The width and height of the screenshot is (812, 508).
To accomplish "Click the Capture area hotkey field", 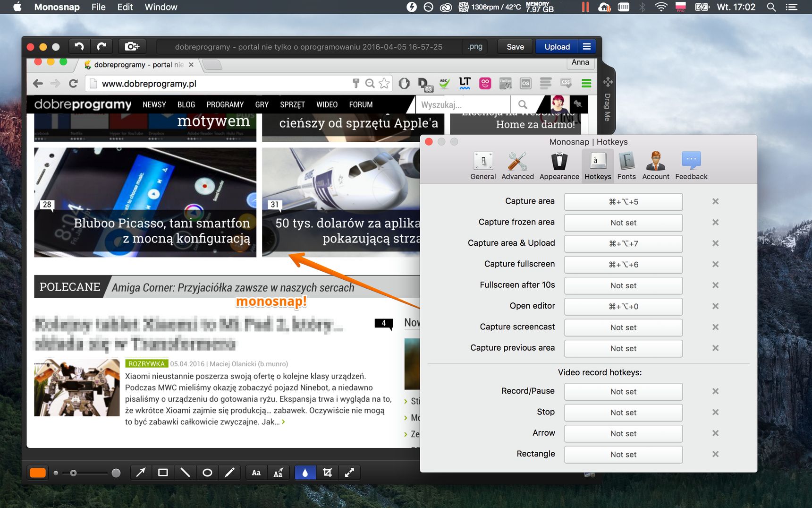I will [x=623, y=202].
